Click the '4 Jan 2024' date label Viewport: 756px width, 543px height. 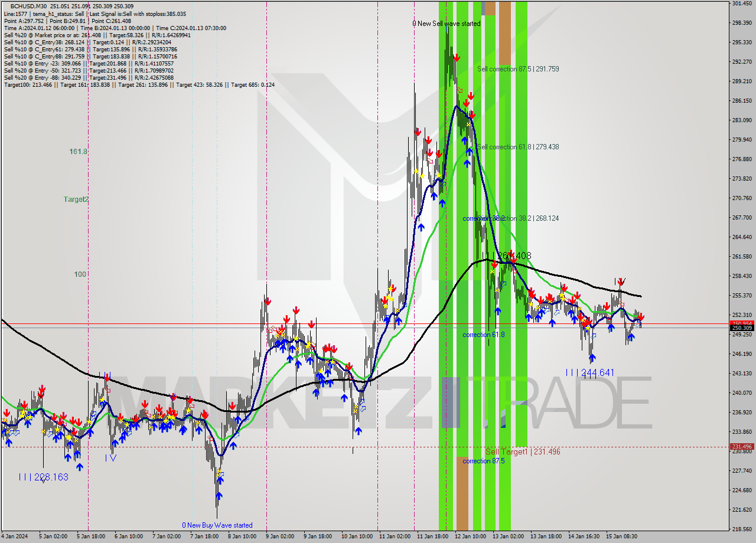[14, 537]
